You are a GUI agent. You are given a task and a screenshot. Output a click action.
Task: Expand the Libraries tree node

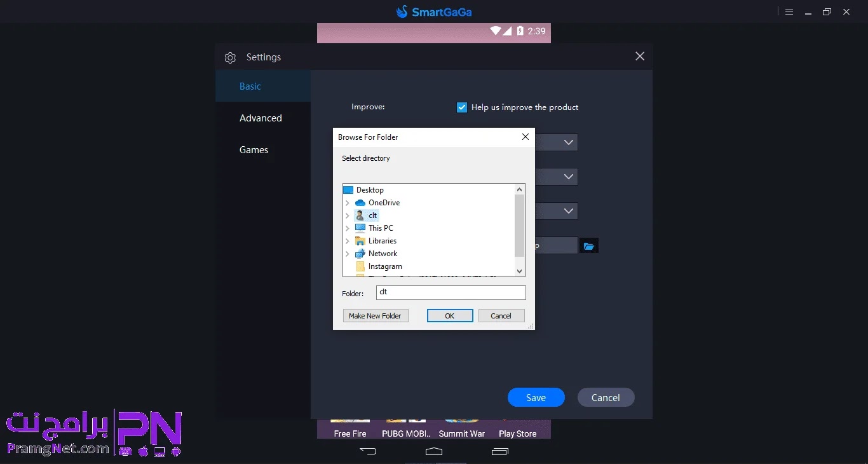pyautogui.click(x=348, y=241)
